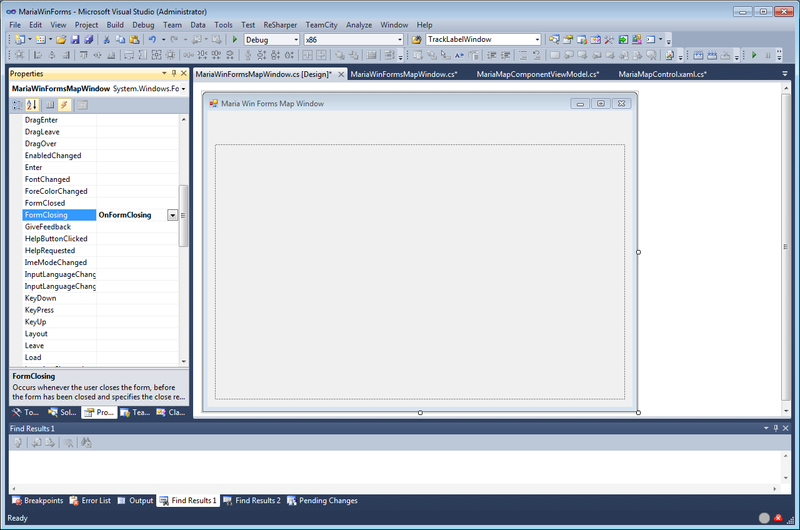Image resolution: width=800 pixels, height=530 pixels.
Task: Switch to the Class View side tab
Action: click(x=171, y=412)
